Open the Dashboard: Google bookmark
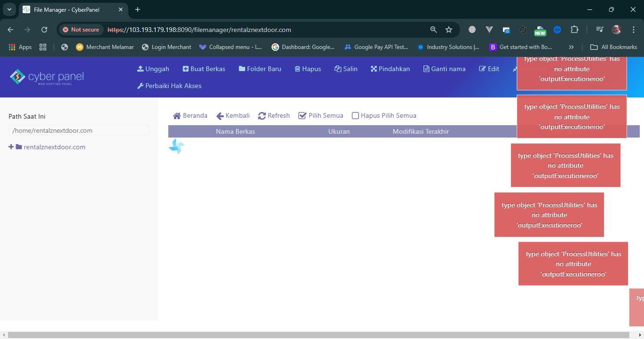644x339 pixels. pyautogui.click(x=303, y=47)
